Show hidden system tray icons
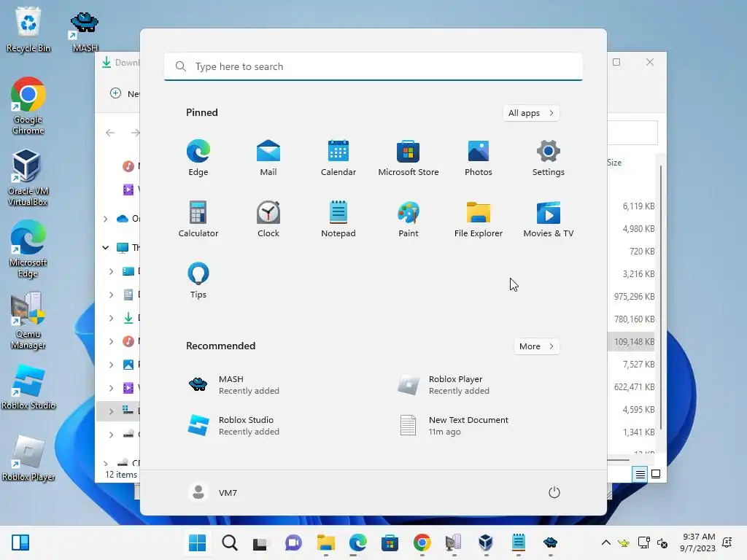 [606, 542]
